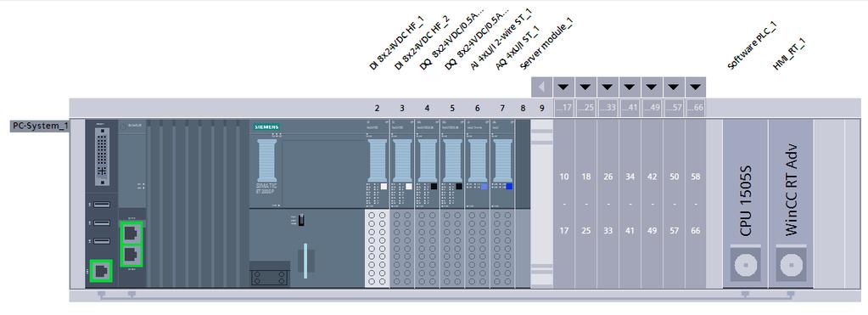Image resolution: width=868 pixels, height=315 pixels.
Task: Select slot 6 AI 4xU/I 2-wire module
Action: 477,203
